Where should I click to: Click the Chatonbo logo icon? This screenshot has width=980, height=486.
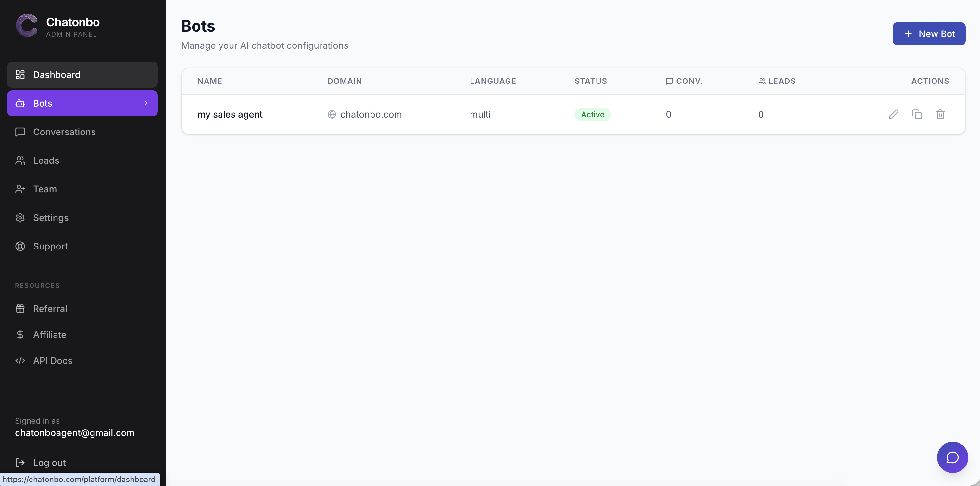tap(27, 25)
